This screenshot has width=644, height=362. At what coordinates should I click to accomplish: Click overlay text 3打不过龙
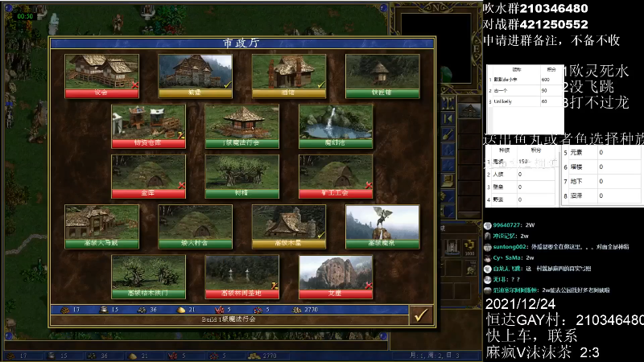596,103
